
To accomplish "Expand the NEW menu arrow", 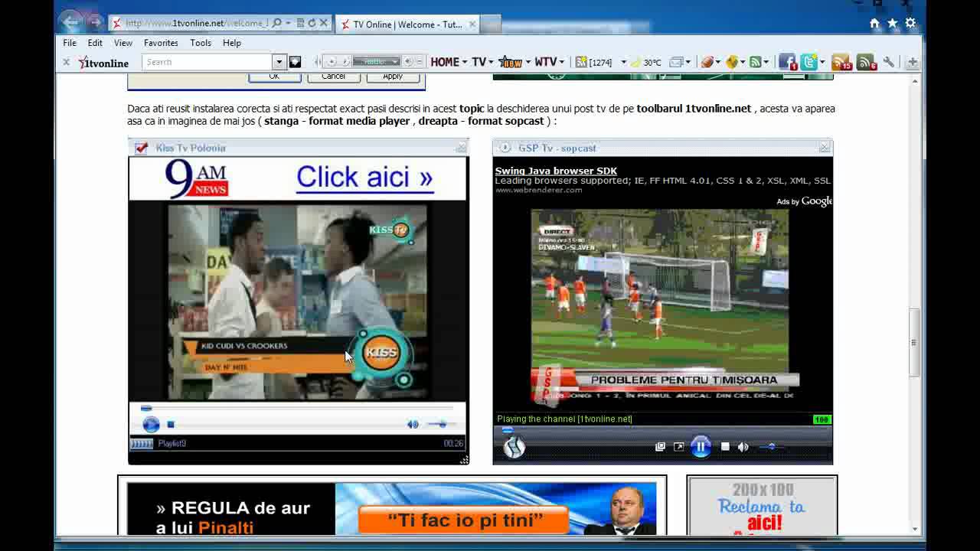I will (527, 62).
